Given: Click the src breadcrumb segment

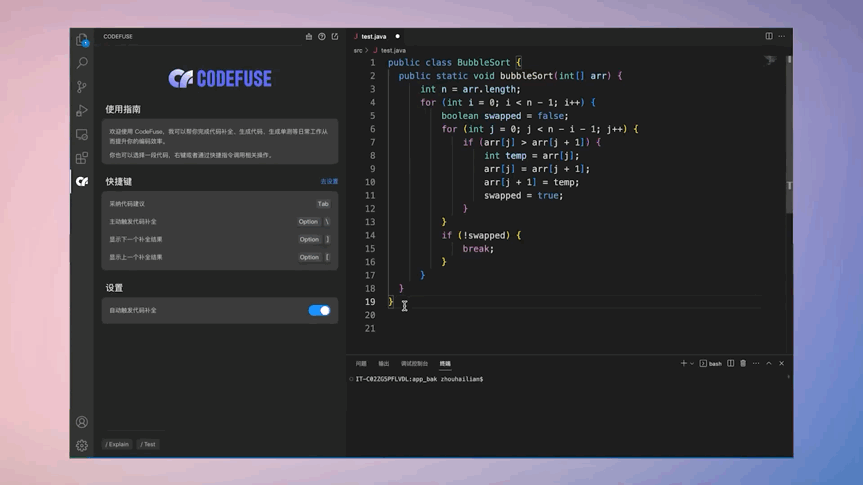Looking at the screenshot, I should 358,50.
